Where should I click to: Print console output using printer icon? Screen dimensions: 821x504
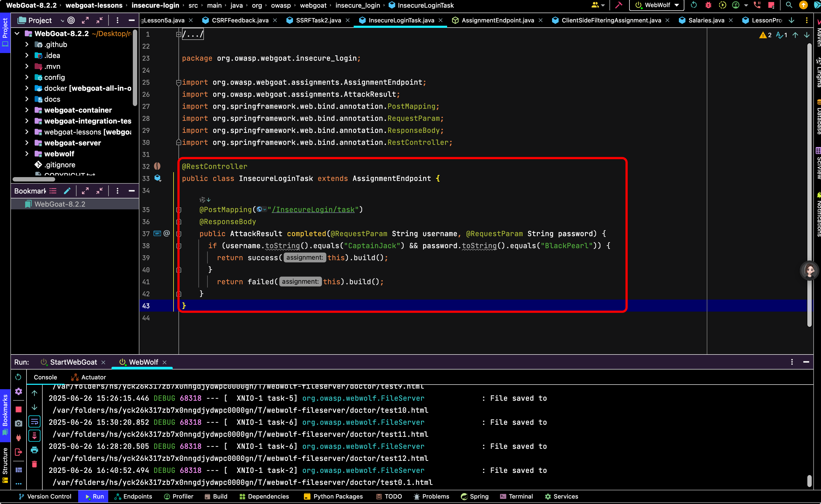pyautogui.click(x=34, y=450)
